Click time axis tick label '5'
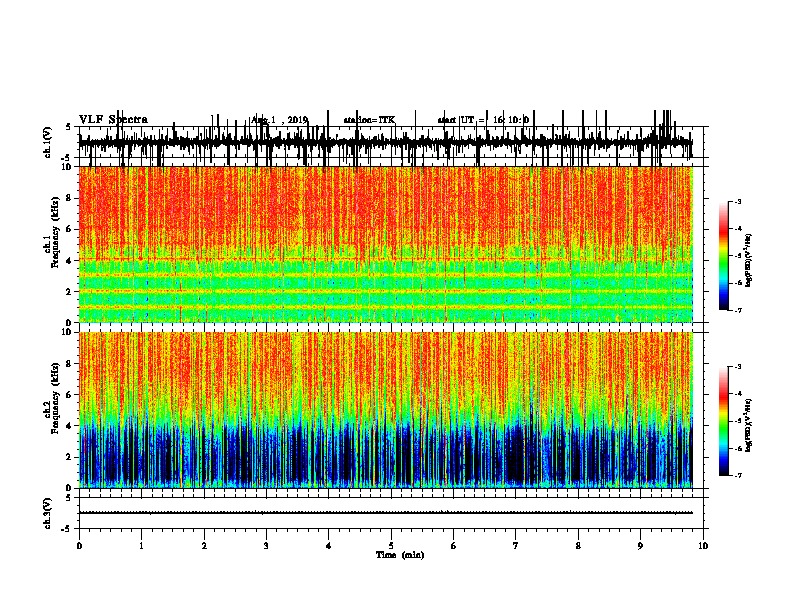Screen dimensions: 792x612 coord(391,546)
